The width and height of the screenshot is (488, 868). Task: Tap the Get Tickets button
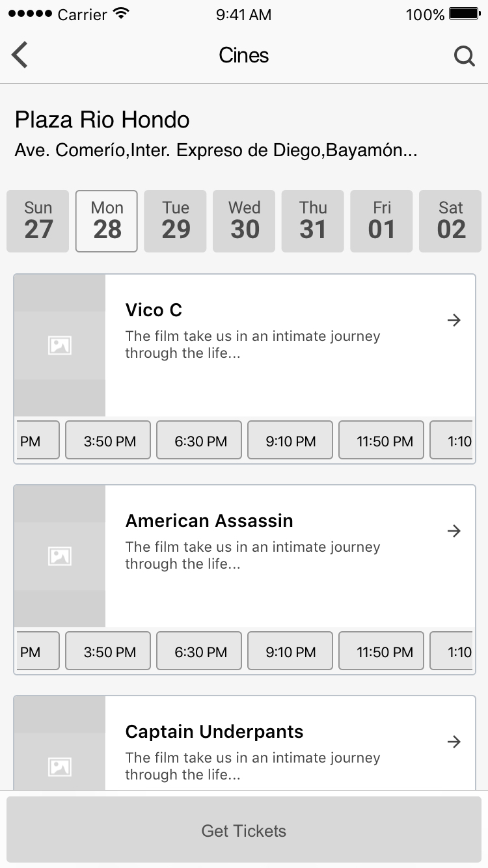point(244,830)
